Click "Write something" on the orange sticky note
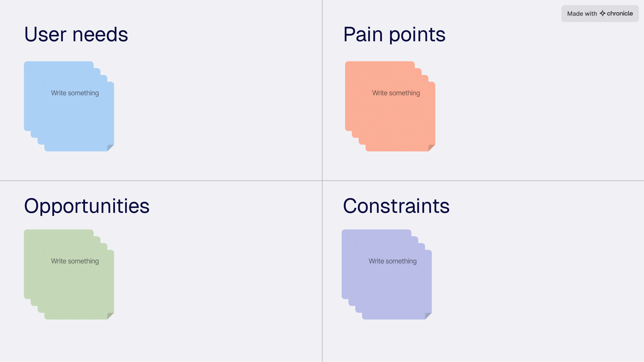 pos(396,93)
